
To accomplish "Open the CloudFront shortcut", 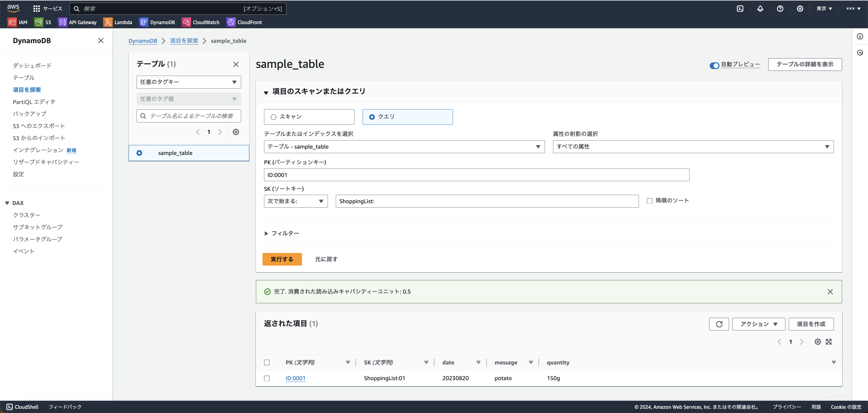I will click(x=244, y=22).
